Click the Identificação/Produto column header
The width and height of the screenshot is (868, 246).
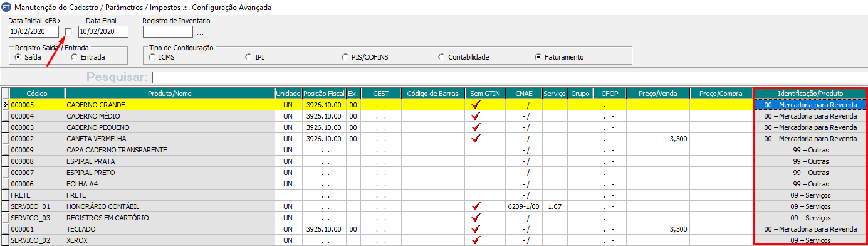coord(810,94)
